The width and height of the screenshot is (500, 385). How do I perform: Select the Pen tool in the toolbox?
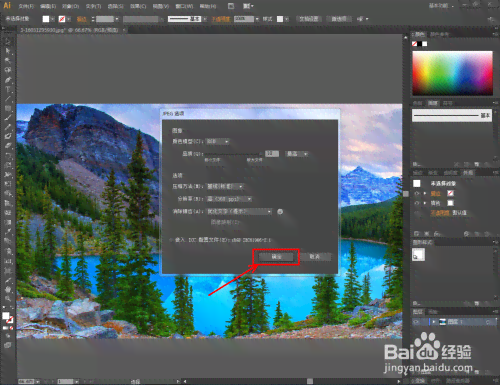click(x=8, y=80)
